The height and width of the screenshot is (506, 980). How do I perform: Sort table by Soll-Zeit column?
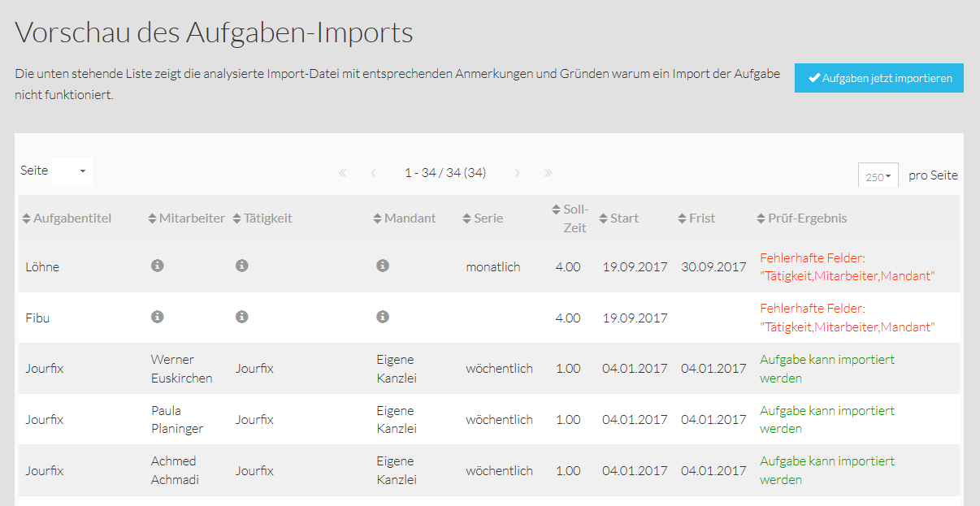[x=570, y=218]
